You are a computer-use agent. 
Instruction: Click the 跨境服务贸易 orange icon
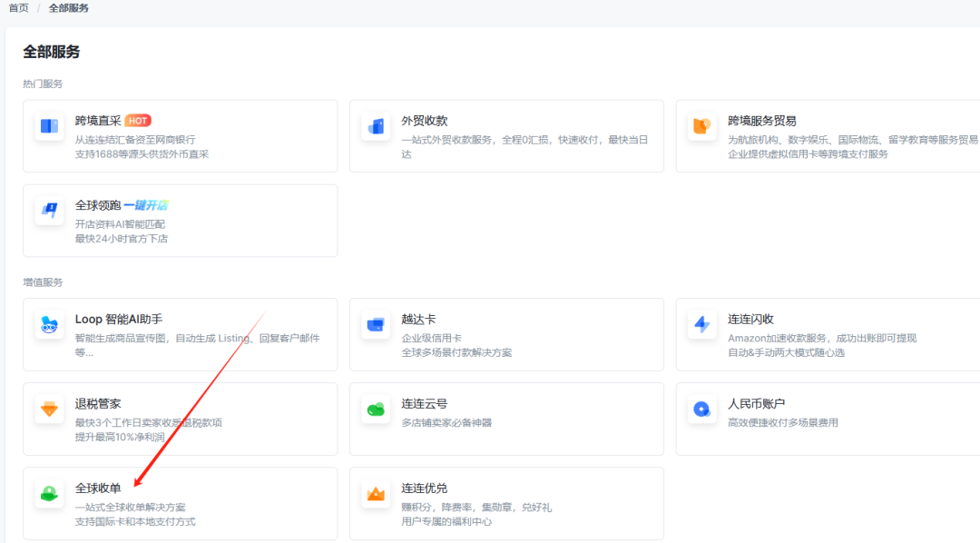coord(701,126)
